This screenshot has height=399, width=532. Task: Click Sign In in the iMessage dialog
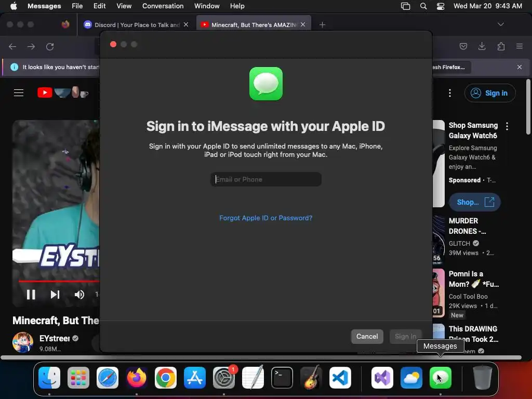(405, 337)
